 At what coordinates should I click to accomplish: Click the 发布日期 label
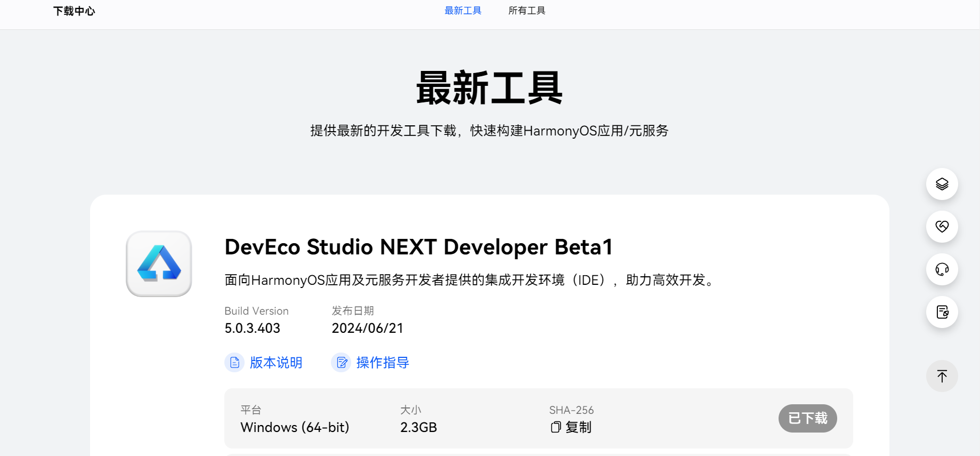(x=353, y=311)
